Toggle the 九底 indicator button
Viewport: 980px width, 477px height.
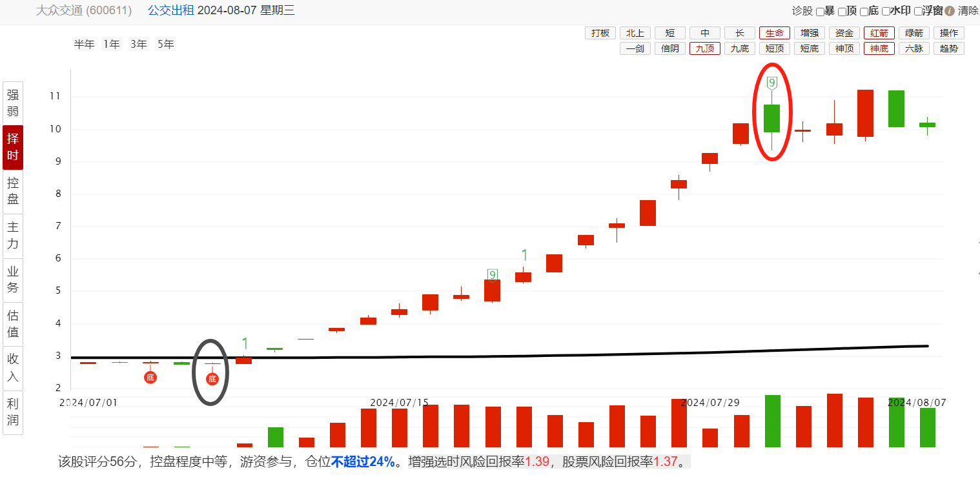740,48
